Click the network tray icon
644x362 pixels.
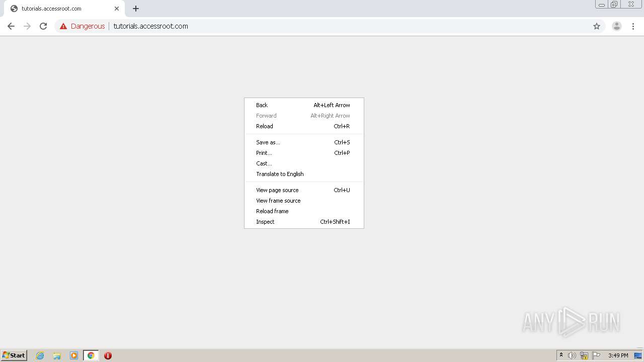click(x=584, y=355)
